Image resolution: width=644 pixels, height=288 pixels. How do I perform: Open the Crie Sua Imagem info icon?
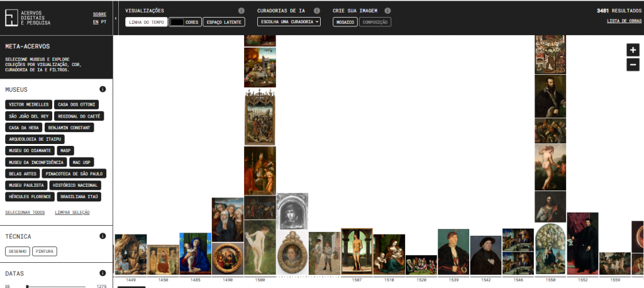point(387,11)
